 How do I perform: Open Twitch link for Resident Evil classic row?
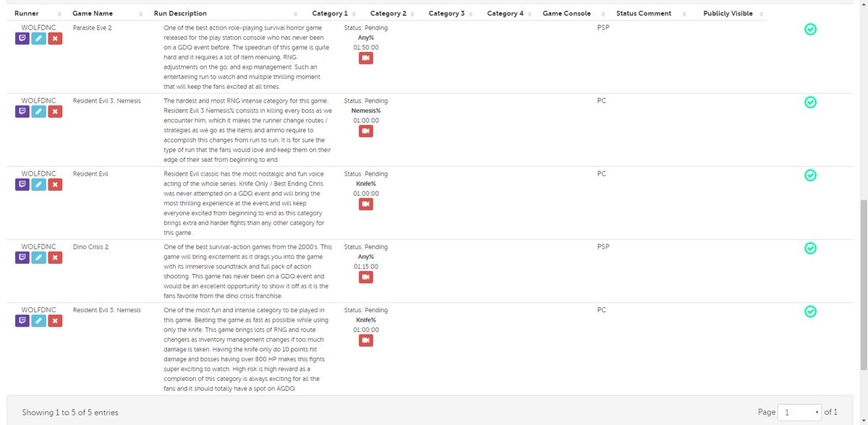(22, 184)
